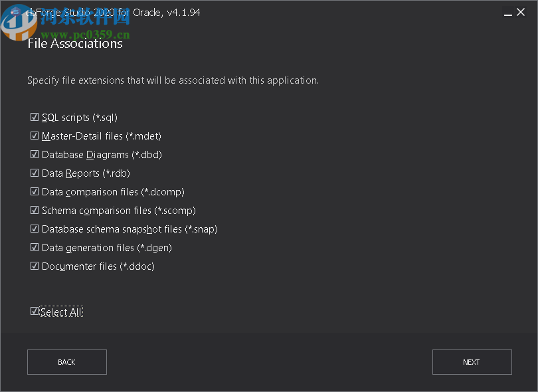Toggle Data Reports (*.rdb) checkbox
Screen dimensions: 538x392
(35, 173)
